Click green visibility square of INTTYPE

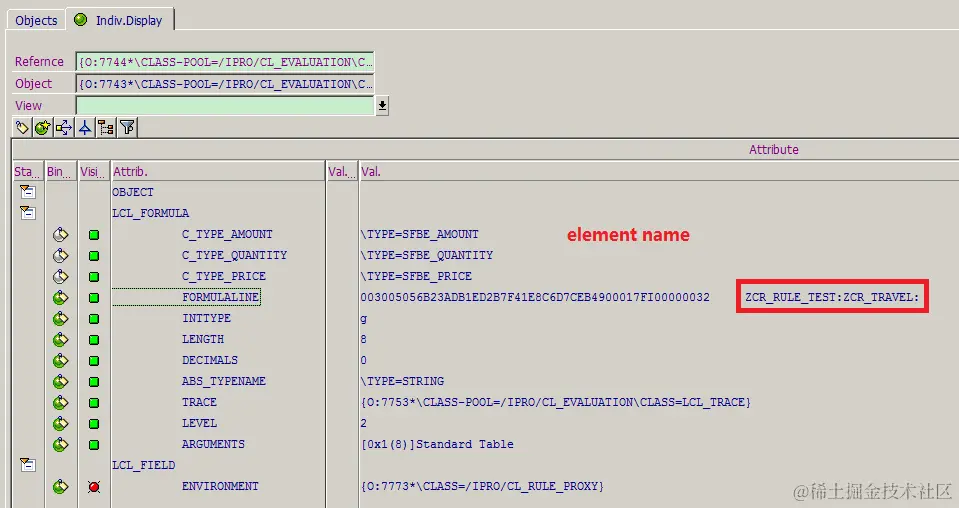[x=94, y=318]
